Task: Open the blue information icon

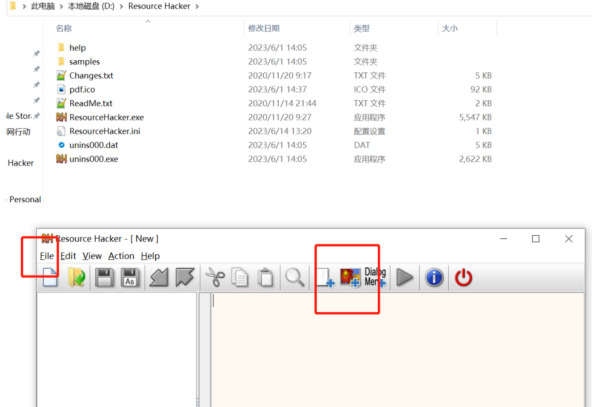Action: click(434, 278)
